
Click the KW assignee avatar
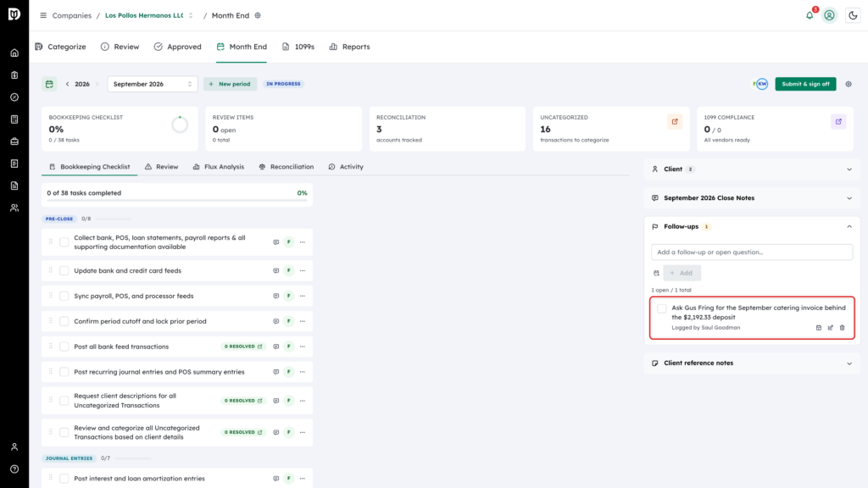pyautogui.click(x=762, y=84)
